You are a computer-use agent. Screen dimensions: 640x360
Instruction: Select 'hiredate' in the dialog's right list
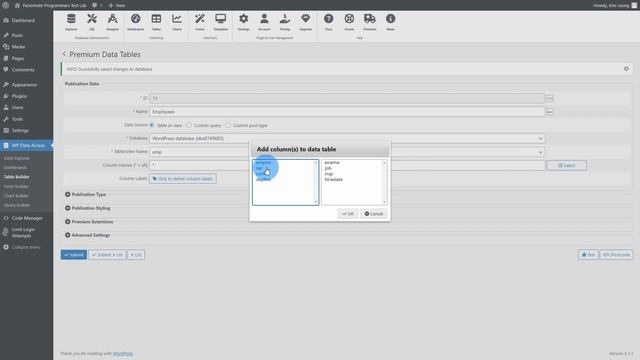coord(333,179)
